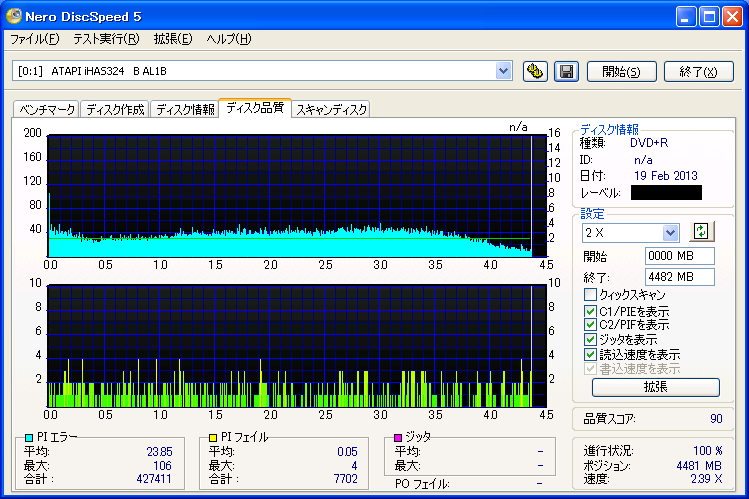Viewport: 749px width, 499px height.
Task: Click the yellow PI フェイル legend square
Action: (x=213, y=437)
